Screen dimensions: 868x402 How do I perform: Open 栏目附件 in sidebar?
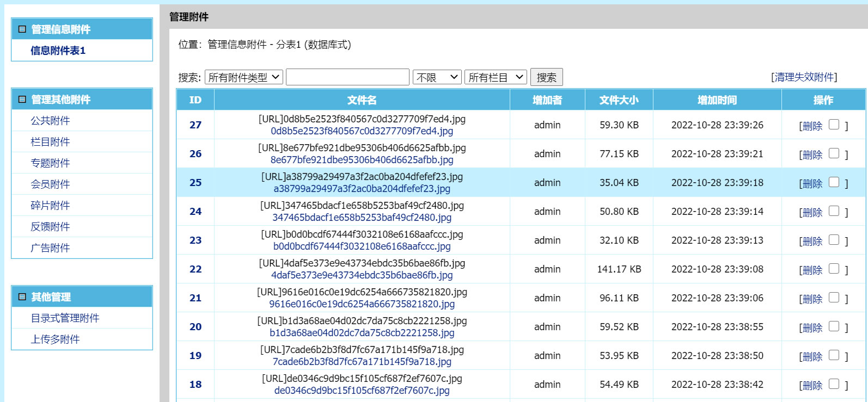click(x=50, y=142)
